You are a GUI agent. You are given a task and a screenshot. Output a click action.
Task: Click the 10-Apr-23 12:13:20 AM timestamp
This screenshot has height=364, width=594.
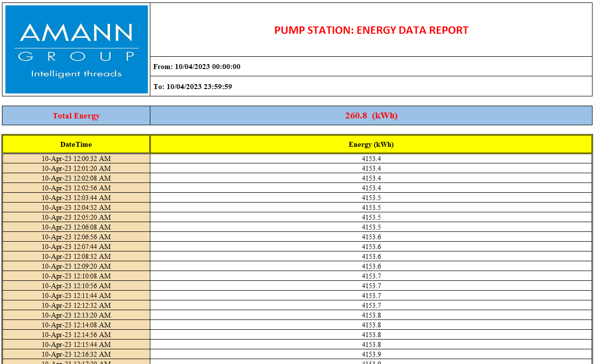(x=76, y=315)
